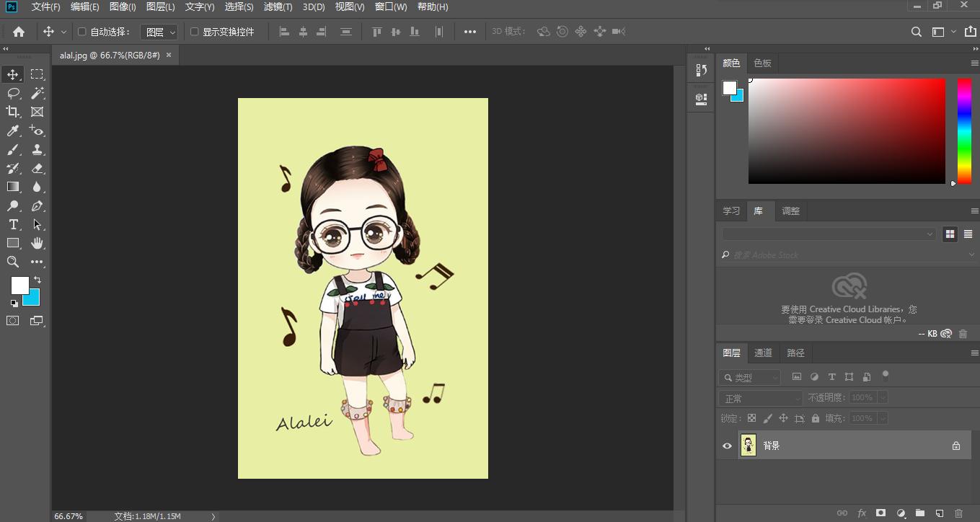Select the Hand tool
The height and width of the screenshot is (522, 980).
(x=37, y=243)
